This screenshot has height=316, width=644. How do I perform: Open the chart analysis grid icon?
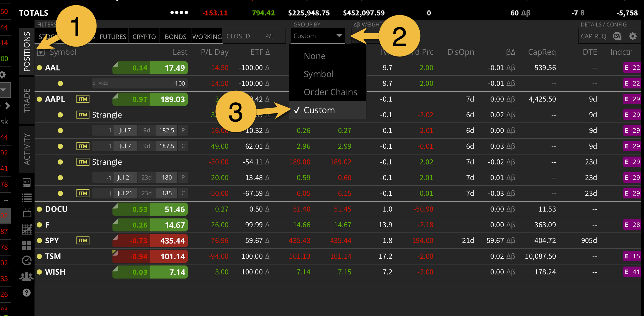tap(26, 230)
